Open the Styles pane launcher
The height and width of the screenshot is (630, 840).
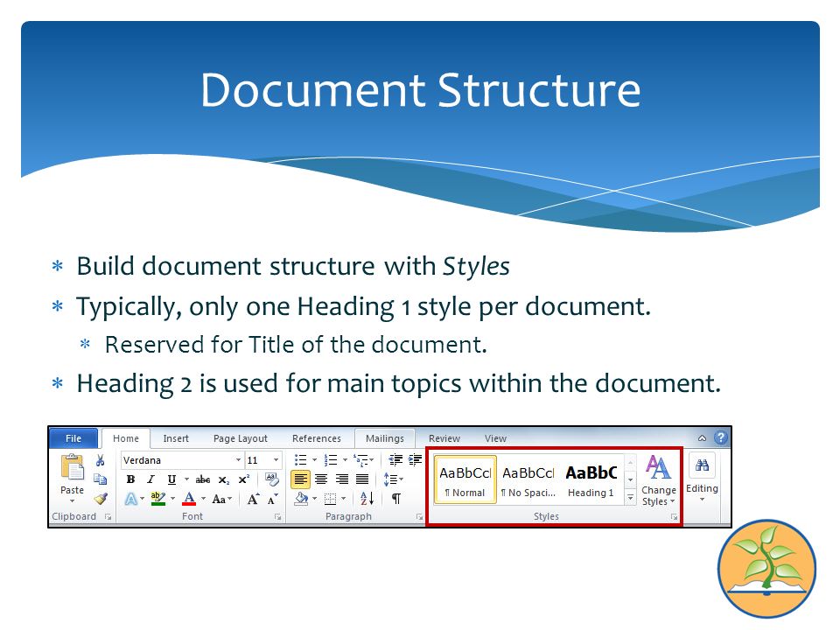pos(674,517)
